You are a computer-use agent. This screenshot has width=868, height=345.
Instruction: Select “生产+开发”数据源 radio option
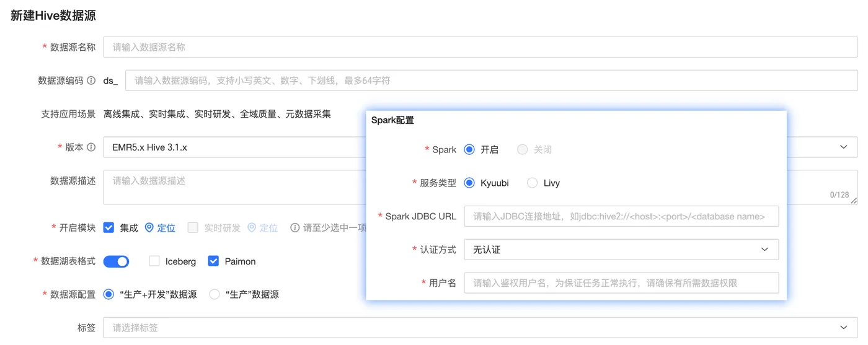click(x=109, y=294)
